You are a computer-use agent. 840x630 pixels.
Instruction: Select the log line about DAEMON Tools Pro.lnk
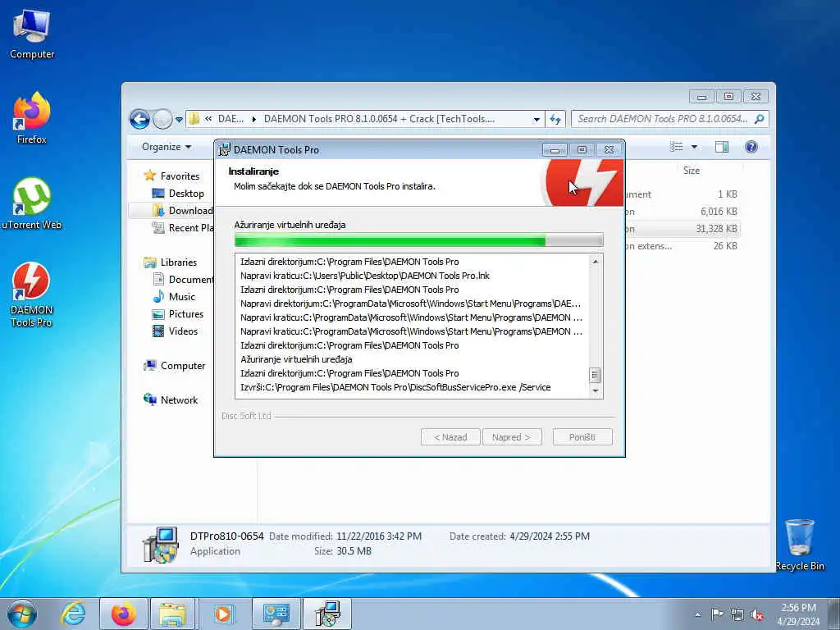tap(365, 276)
